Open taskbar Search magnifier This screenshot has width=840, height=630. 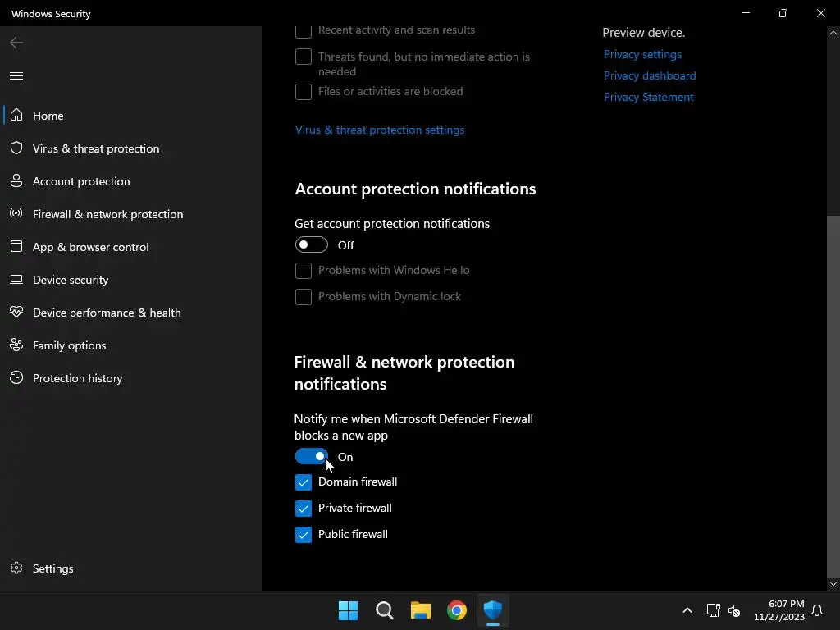385,610
